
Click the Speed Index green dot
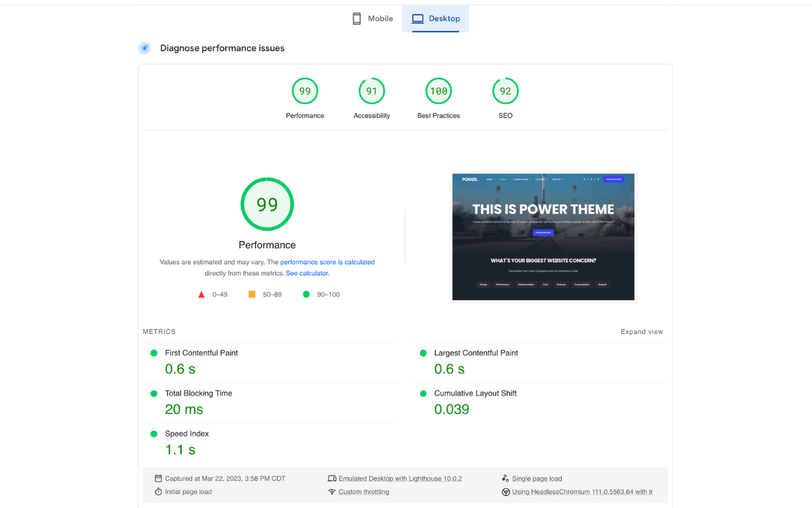pyautogui.click(x=154, y=434)
